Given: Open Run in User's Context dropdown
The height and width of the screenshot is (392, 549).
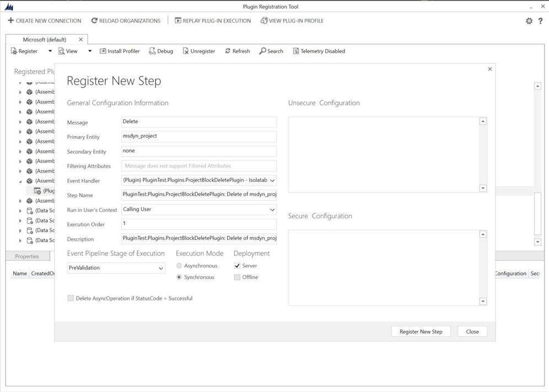Looking at the screenshot, I should (272, 210).
